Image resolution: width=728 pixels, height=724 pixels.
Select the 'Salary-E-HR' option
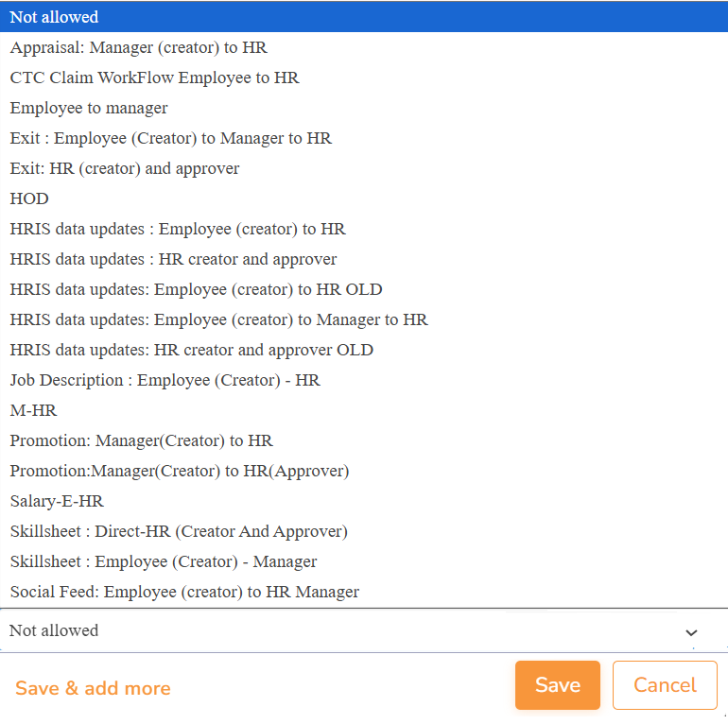point(57,501)
